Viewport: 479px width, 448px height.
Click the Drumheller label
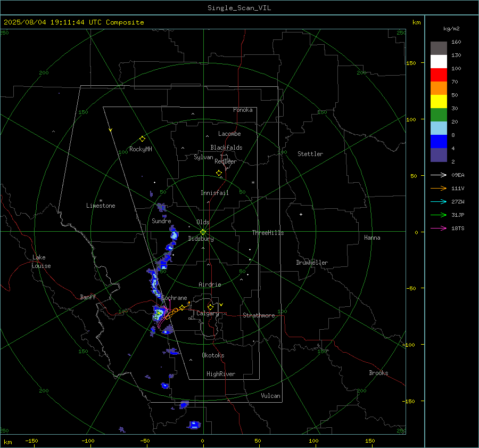coord(312,263)
